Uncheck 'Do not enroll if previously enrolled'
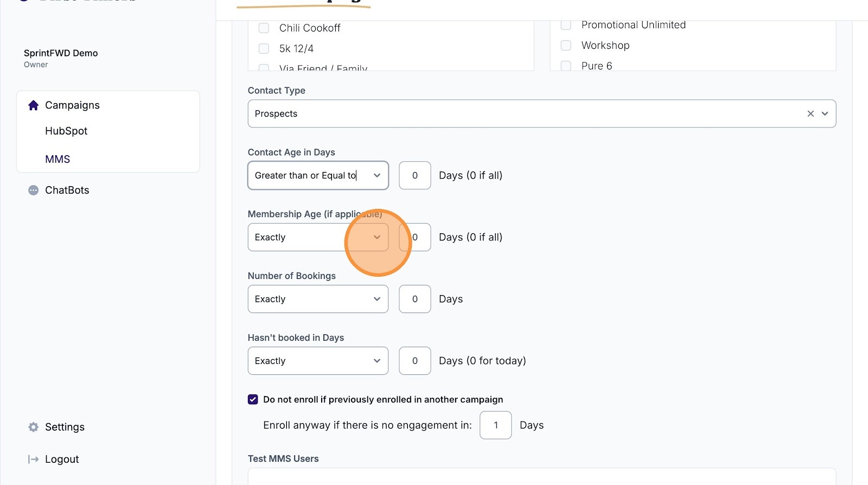Screen dimensions: 868x485 253,400
